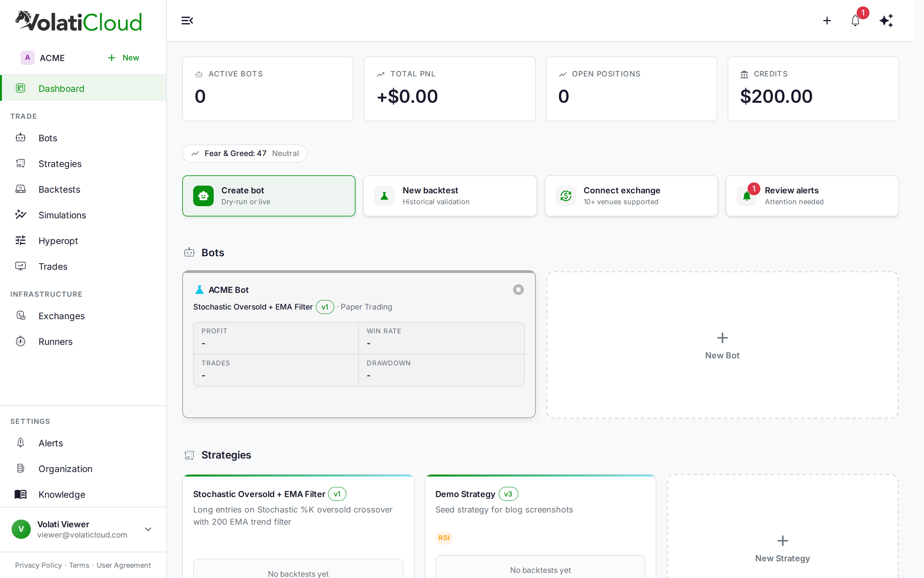924x578 pixels.
Task: Open the AI sparkle assistant icon
Action: point(886,21)
